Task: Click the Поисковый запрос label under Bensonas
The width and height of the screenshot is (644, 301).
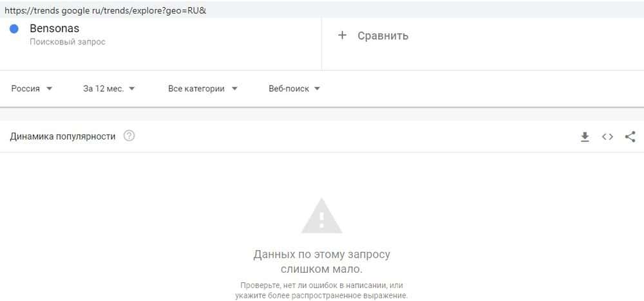Action: pyautogui.click(x=68, y=42)
